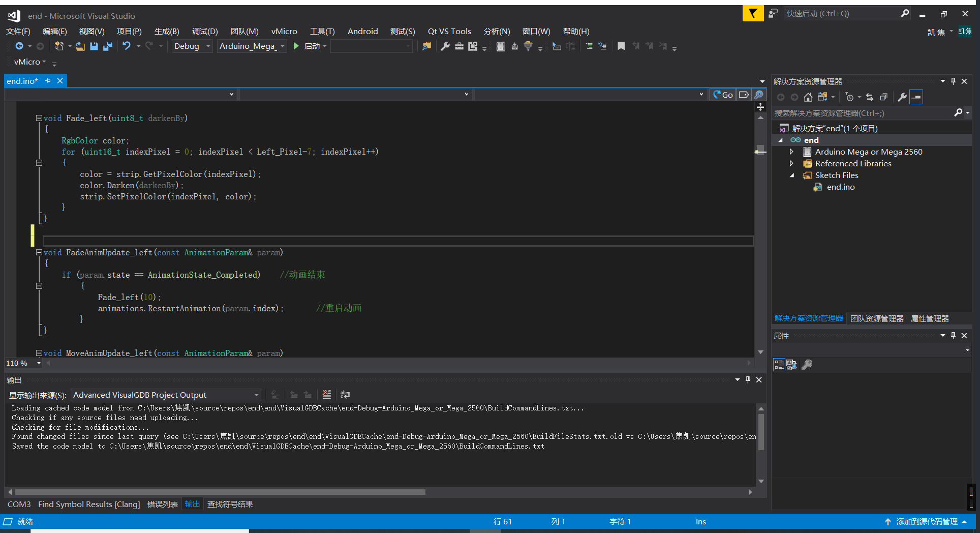Click the feedback flag icon in title bar

point(753,14)
